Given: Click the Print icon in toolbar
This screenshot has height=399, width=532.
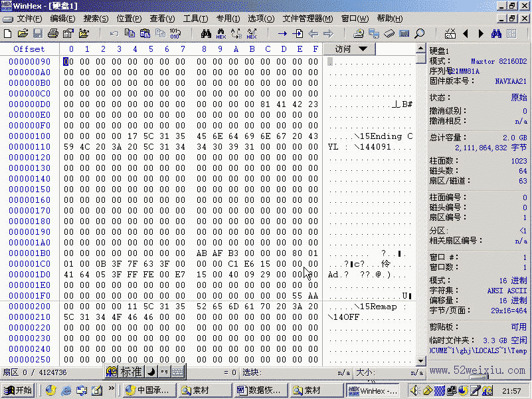Looking at the screenshot, I should [x=53, y=33].
